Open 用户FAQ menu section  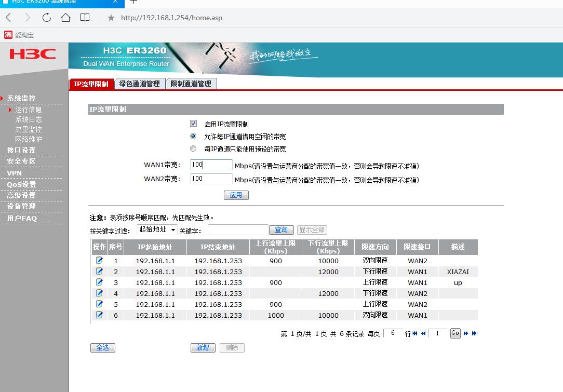click(22, 218)
